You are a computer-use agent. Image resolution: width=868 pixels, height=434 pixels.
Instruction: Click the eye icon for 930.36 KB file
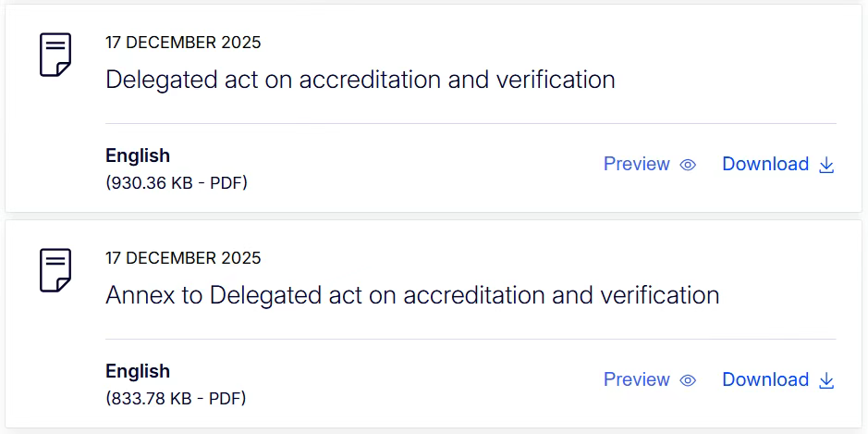(688, 165)
